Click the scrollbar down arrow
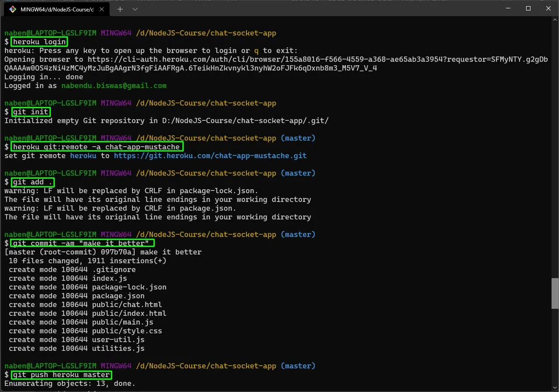 (x=555, y=388)
